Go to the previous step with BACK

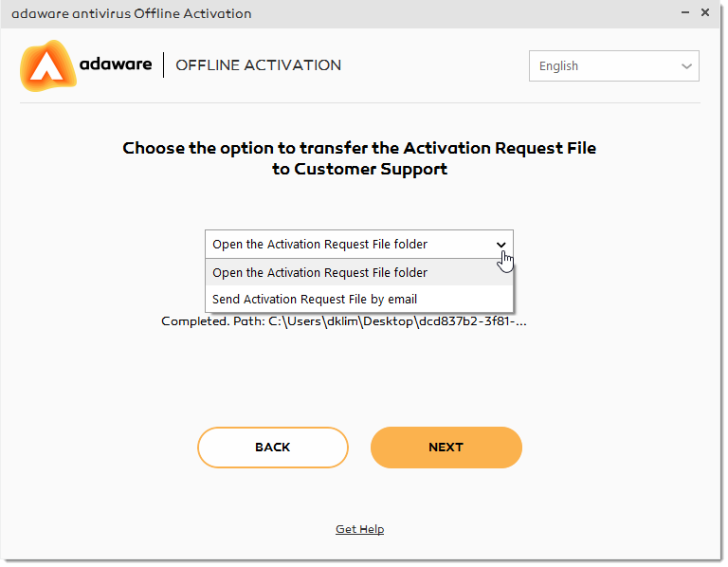click(x=273, y=448)
